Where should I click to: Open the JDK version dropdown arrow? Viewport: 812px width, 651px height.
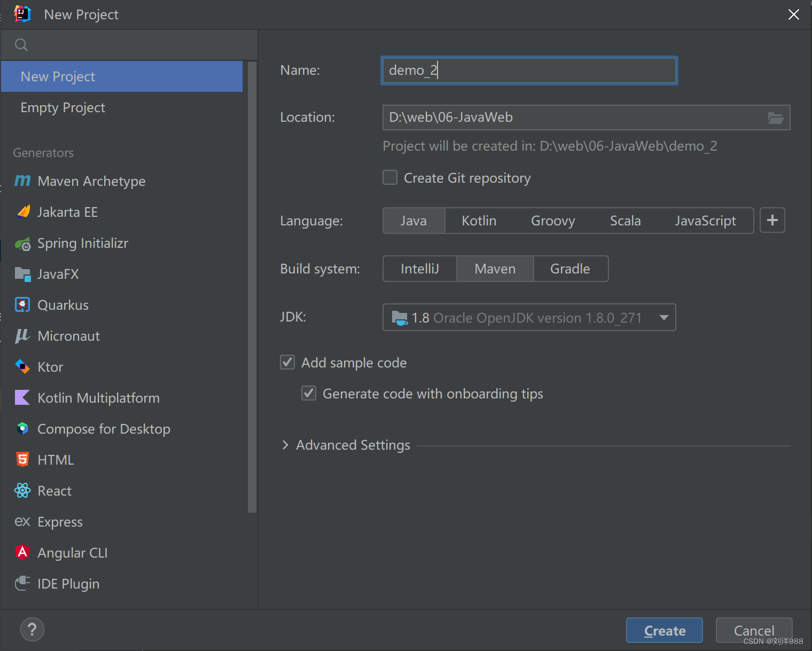(664, 318)
